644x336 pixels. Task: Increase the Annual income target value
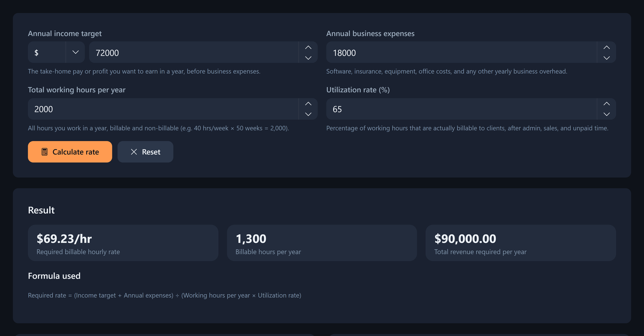308,47
